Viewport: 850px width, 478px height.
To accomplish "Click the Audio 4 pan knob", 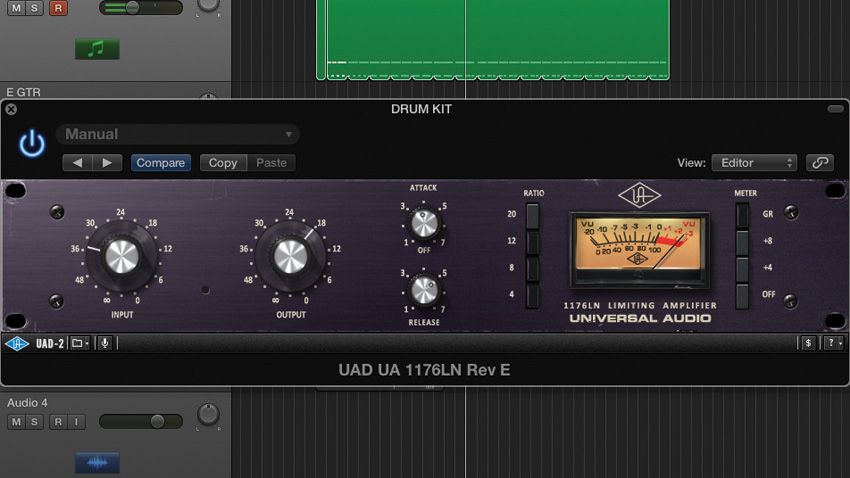I will (x=208, y=414).
